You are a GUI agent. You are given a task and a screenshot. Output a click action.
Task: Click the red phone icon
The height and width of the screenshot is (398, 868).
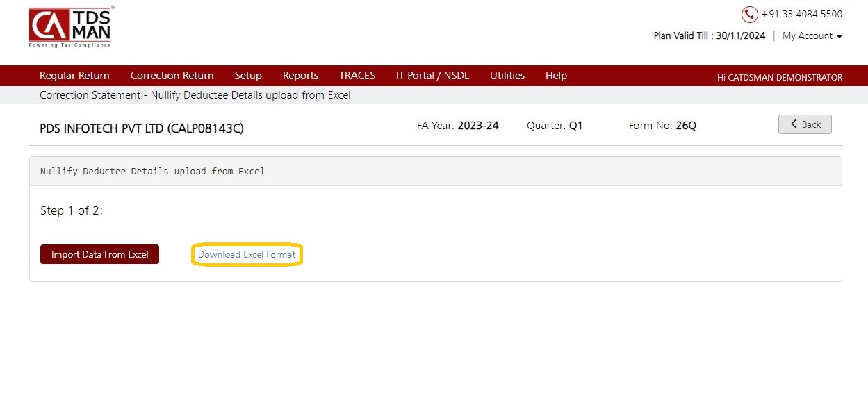click(x=749, y=14)
